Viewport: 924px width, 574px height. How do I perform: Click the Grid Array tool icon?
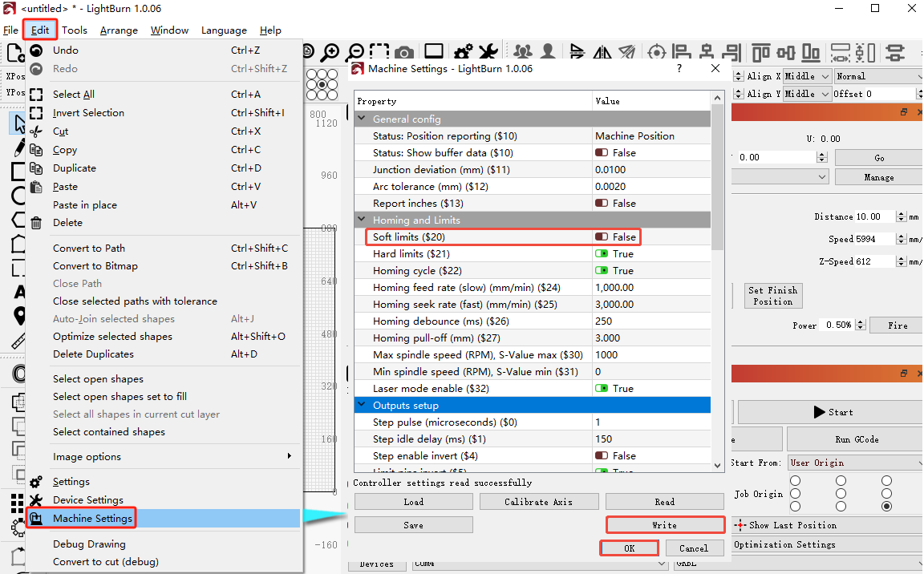[18, 503]
